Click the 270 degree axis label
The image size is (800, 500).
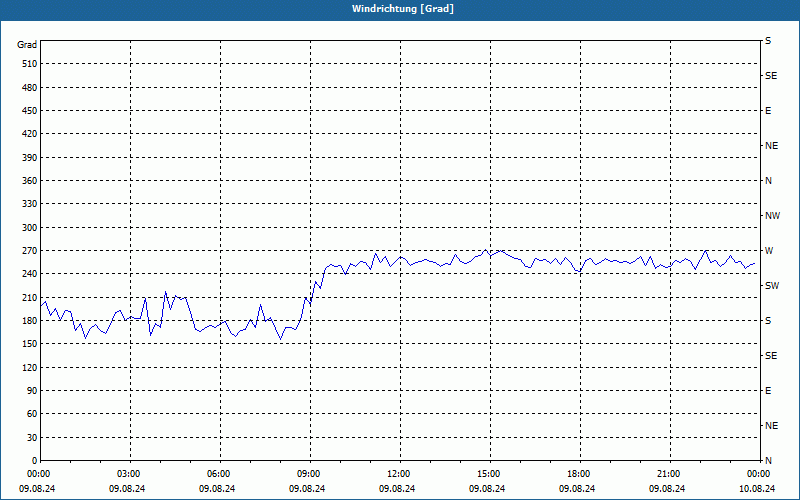tap(30, 251)
